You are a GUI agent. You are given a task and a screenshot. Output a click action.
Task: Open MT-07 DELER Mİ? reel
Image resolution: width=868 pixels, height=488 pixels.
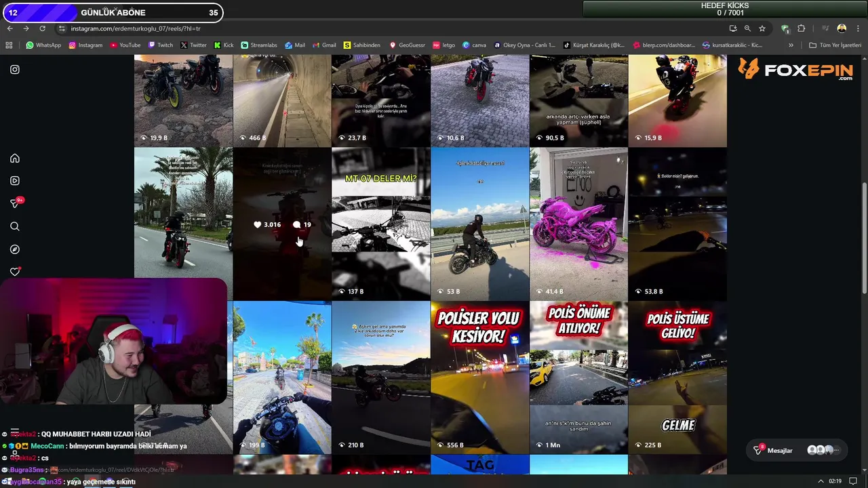pyautogui.click(x=380, y=224)
